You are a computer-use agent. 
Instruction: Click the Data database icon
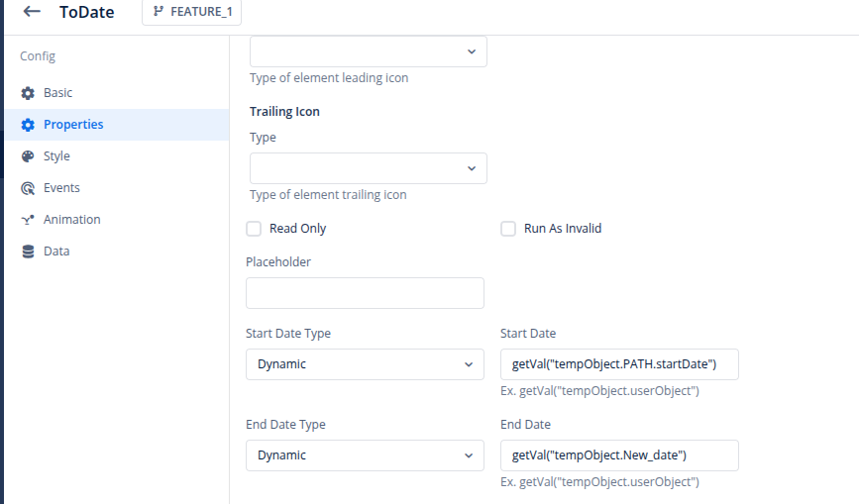pyautogui.click(x=28, y=252)
